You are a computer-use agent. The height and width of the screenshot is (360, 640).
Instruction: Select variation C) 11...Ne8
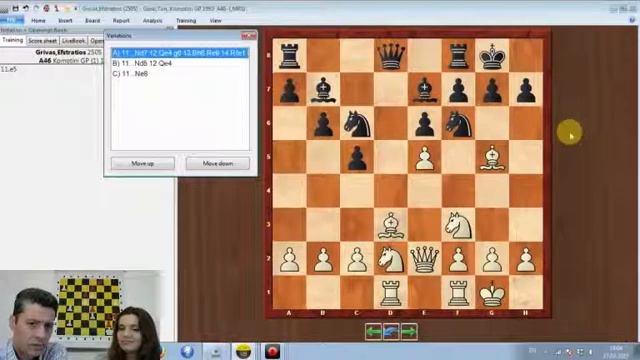180,74
